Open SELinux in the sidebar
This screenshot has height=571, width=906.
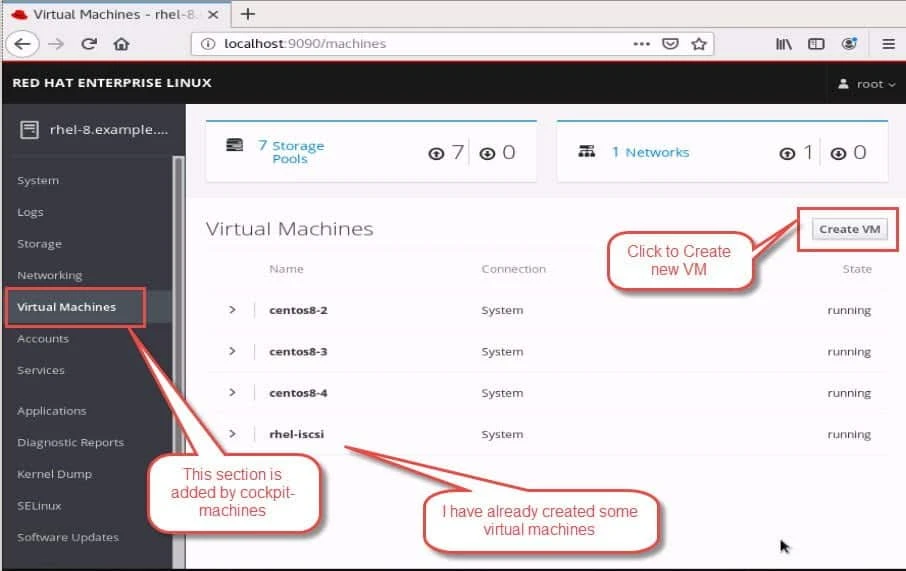(x=39, y=506)
